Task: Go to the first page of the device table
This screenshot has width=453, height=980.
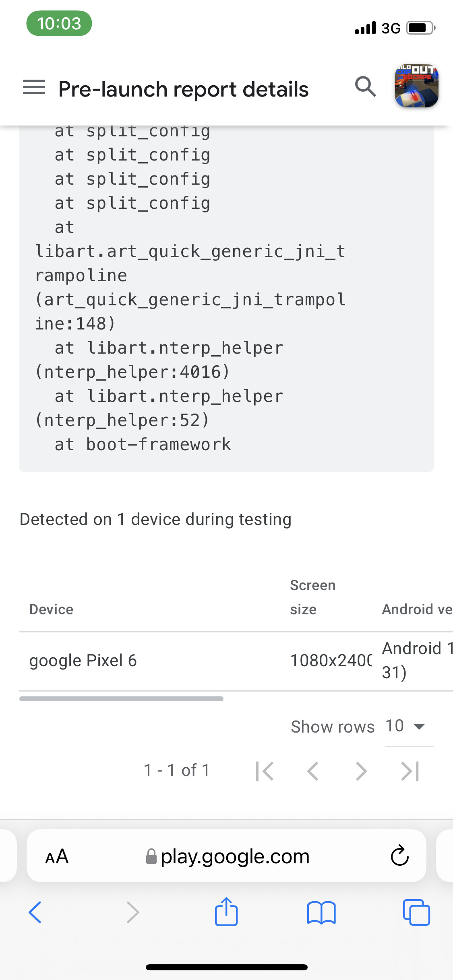Action: coord(265,771)
